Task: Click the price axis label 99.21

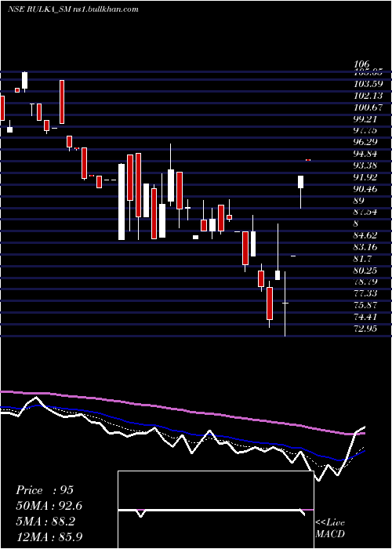Action: coord(365,119)
